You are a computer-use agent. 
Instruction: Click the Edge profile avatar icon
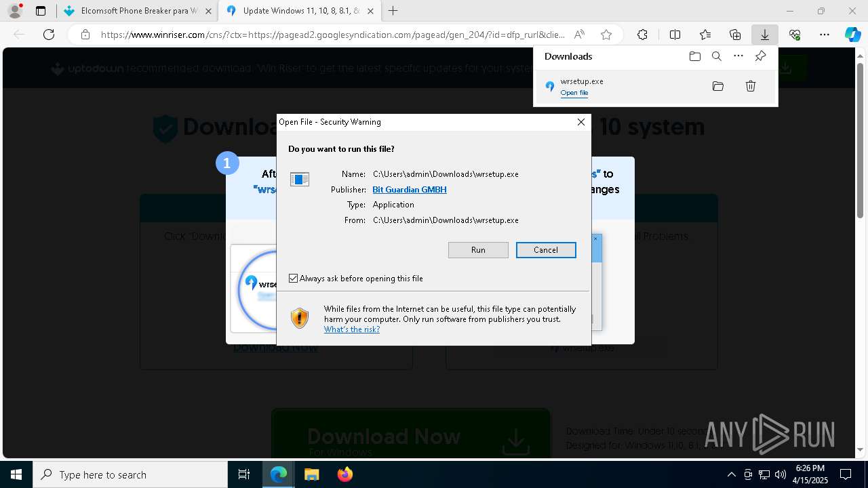[x=15, y=11]
